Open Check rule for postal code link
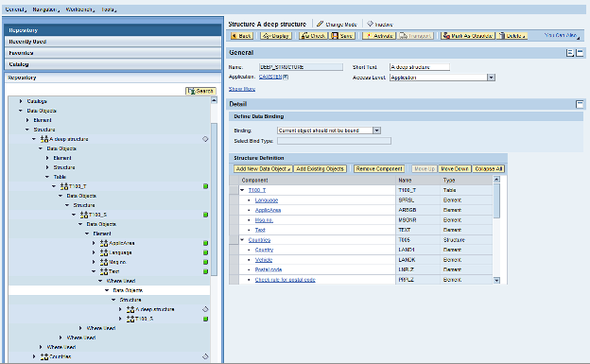Screen dimensions: 590x364 (x=286, y=280)
